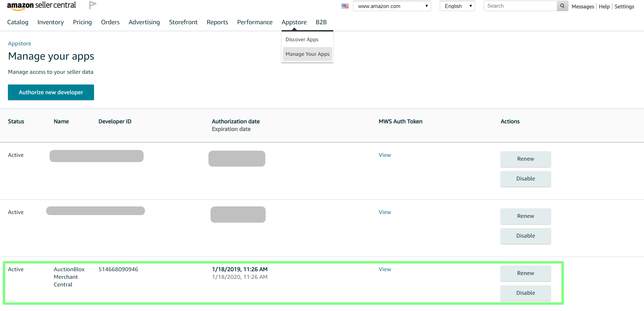Open the Inventory menu
This screenshot has height=311, width=644.
coord(51,22)
